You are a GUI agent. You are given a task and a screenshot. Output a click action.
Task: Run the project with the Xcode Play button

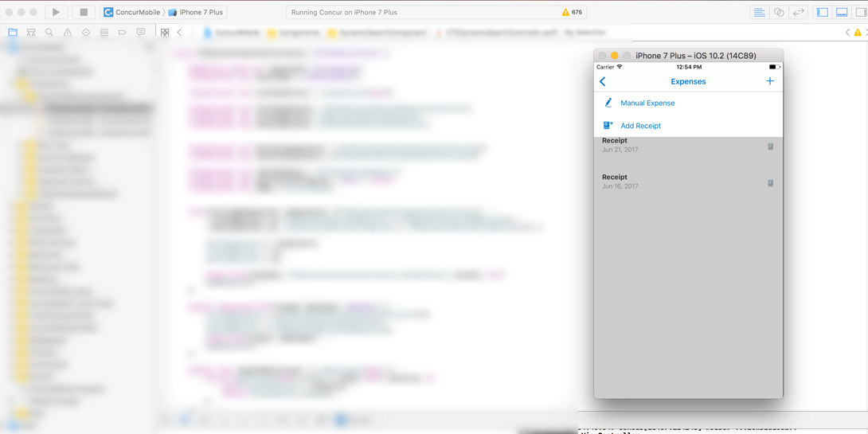[56, 12]
